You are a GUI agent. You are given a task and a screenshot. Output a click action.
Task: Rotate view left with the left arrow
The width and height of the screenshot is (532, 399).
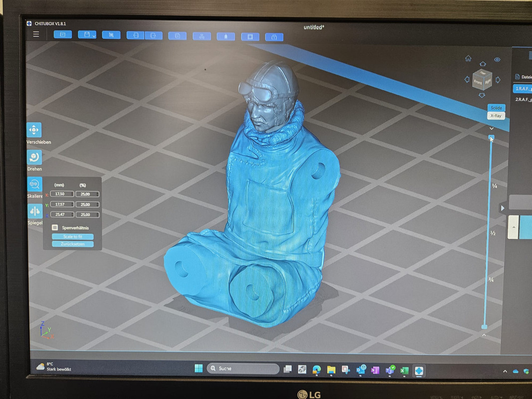pos(467,79)
